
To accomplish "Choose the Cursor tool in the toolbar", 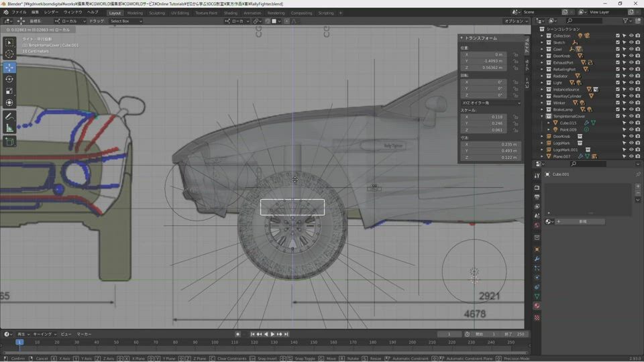I will [x=9, y=54].
